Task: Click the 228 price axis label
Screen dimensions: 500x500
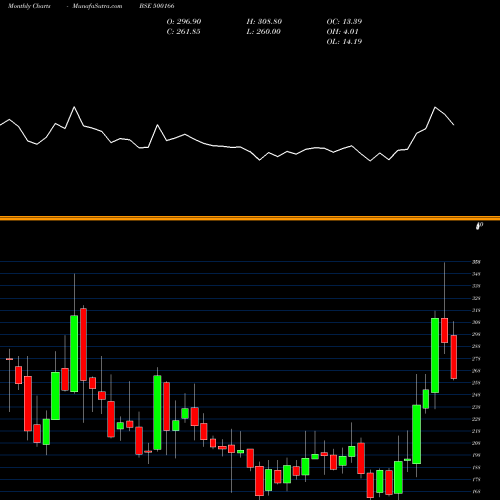Action: tap(476, 419)
